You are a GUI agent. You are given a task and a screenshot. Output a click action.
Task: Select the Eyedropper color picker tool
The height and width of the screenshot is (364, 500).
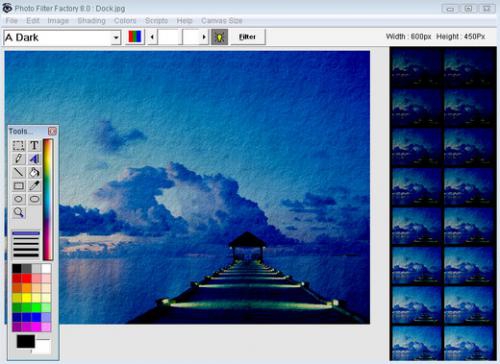34,186
